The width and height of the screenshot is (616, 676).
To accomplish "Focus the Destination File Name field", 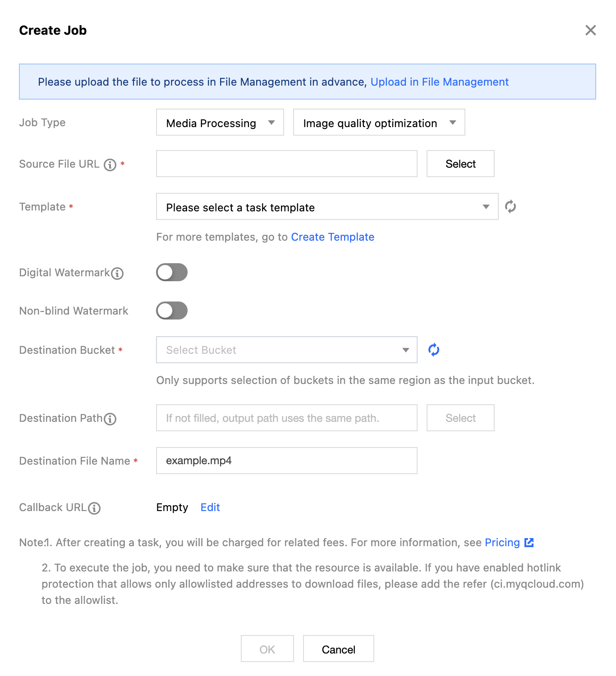I will click(x=286, y=461).
